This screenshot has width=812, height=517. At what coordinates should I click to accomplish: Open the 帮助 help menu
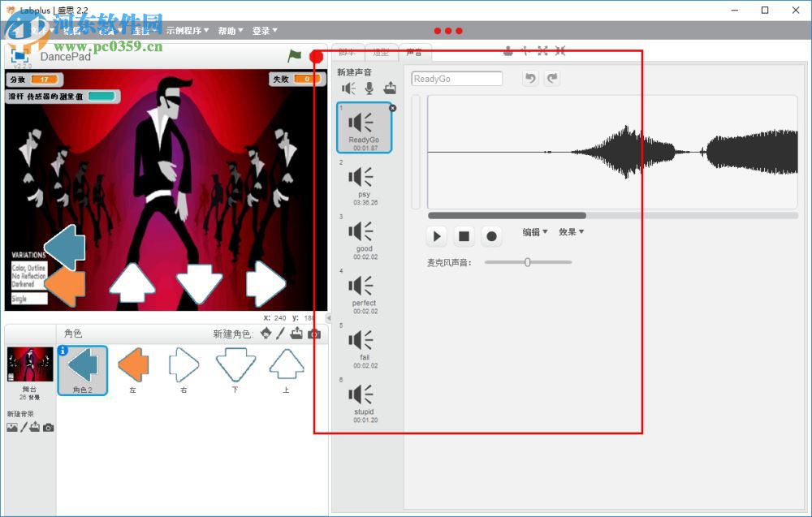point(231,31)
